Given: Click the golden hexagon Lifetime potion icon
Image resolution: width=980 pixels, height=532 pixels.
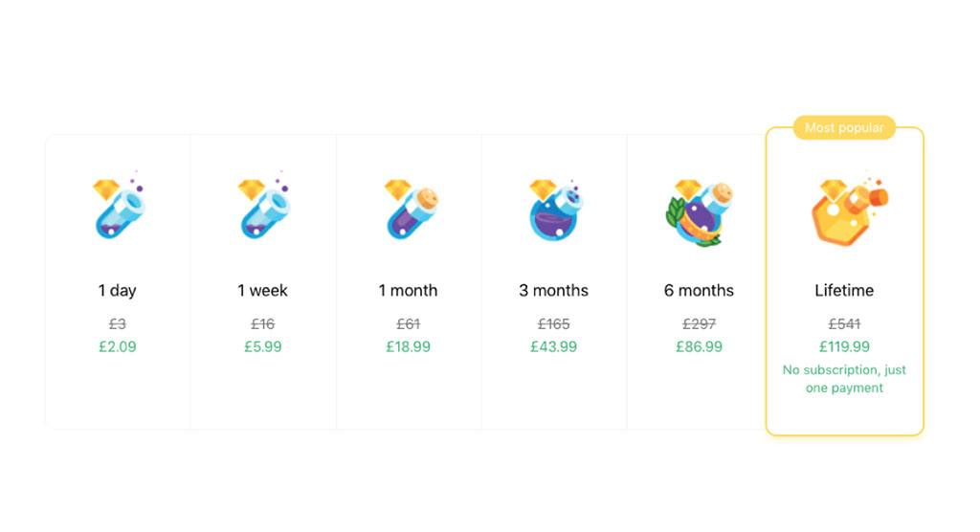Looking at the screenshot, I should 850,210.
